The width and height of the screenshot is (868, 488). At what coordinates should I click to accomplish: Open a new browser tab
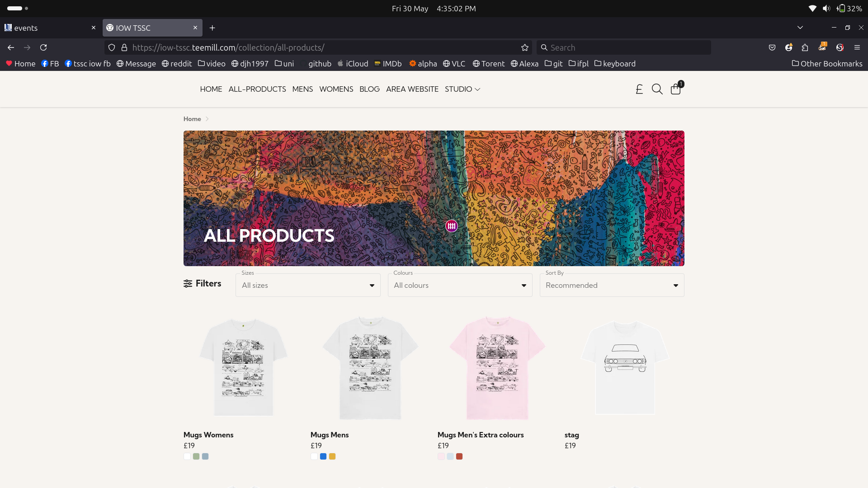[212, 28]
